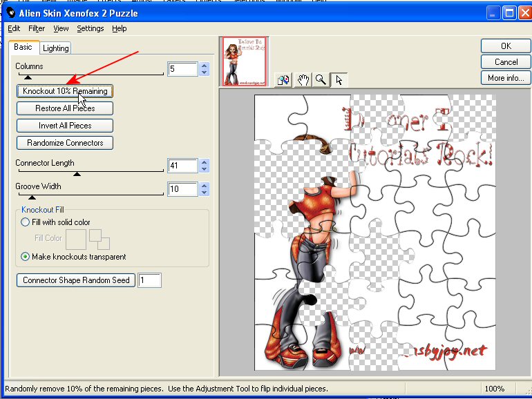532x399 pixels.
Task: Click the Connector Length slider handle
Action: (x=77, y=174)
